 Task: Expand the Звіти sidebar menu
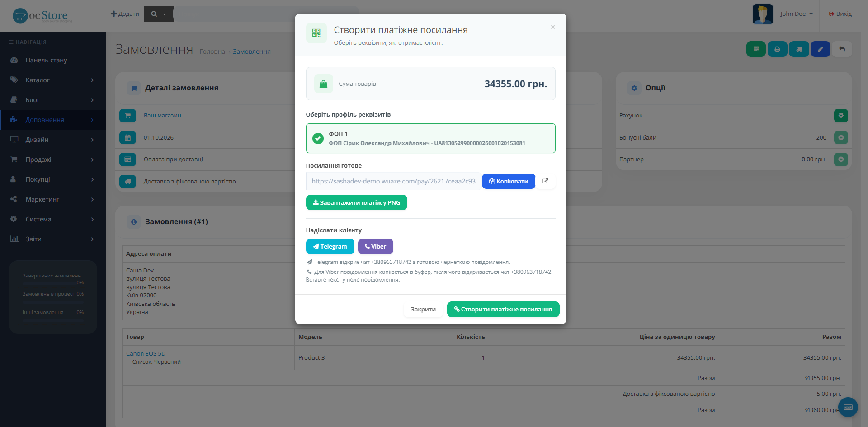click(53, 239)
